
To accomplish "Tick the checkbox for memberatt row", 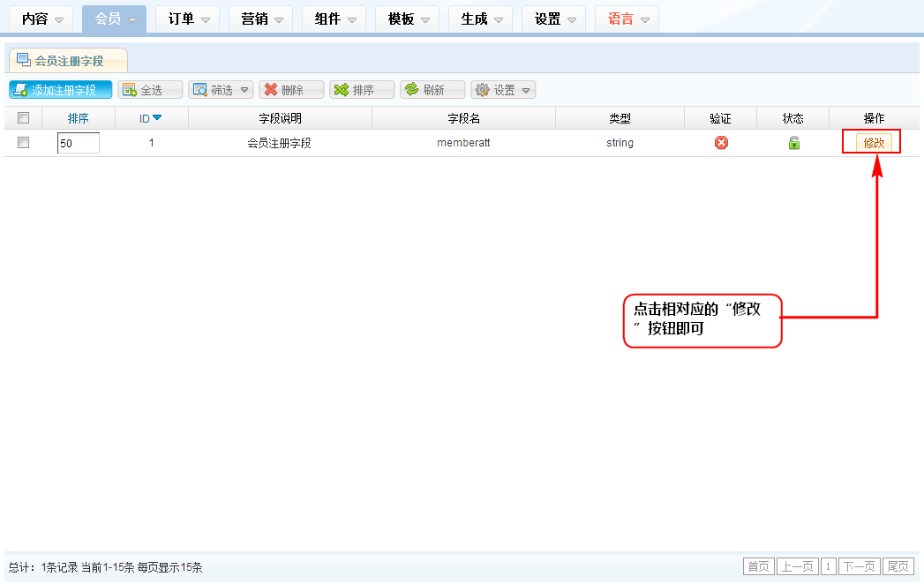I will [x=24, y=143].
